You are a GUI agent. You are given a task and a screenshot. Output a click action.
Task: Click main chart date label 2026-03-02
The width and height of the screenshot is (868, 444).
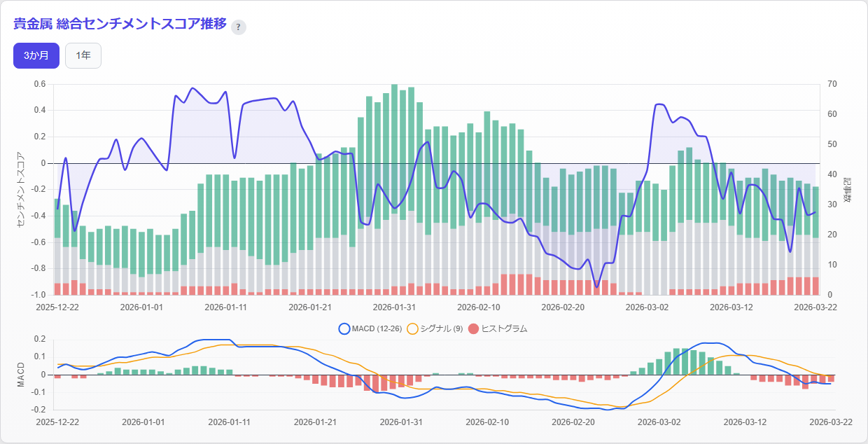(647, 307)
